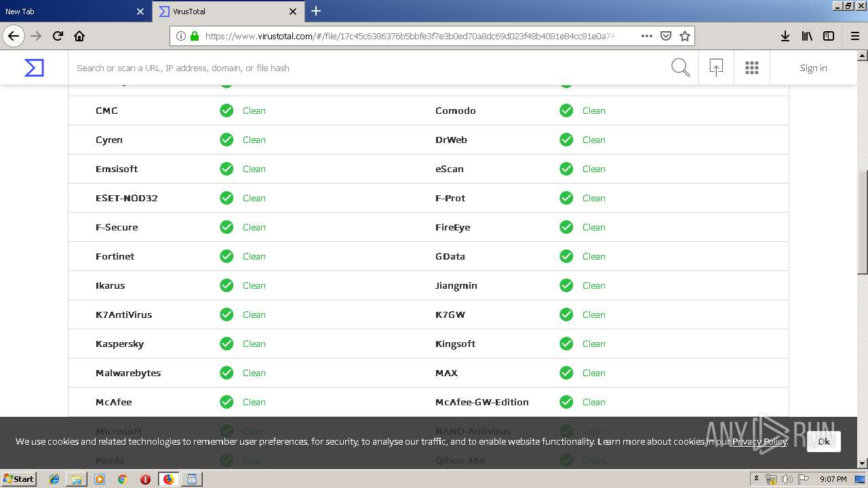The height and width of the screenshot is (488, 868).
Task: Click the Fortinet engine name
Action: point(115,256)
